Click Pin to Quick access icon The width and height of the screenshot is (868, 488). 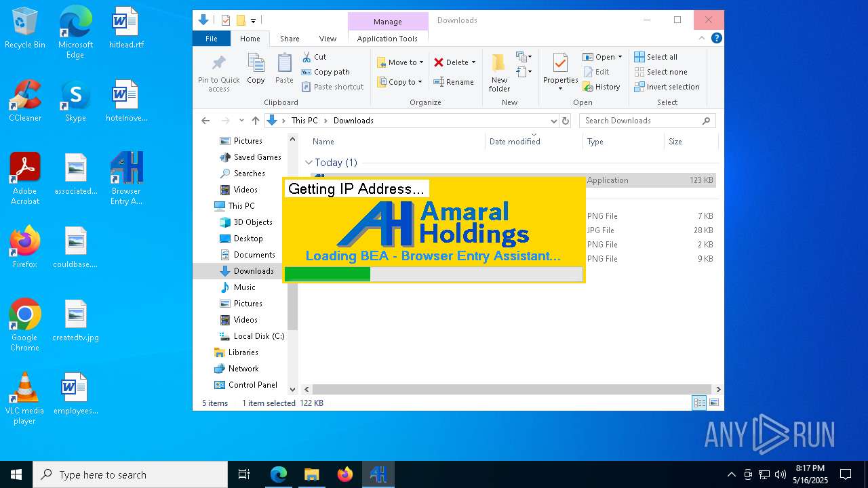(218, 73)
